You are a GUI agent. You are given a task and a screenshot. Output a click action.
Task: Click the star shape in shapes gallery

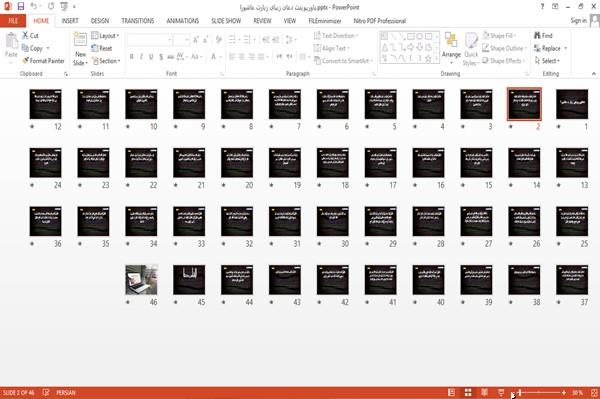click(428, 59)
